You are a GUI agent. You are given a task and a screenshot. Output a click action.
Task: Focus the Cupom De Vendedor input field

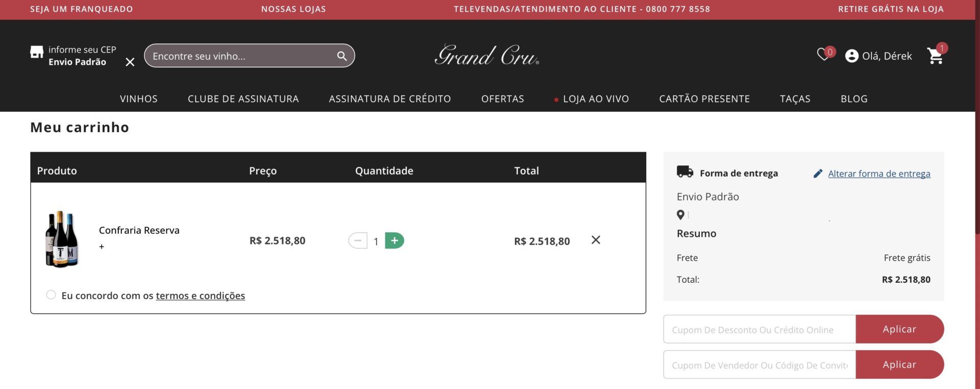coord(759,364)
